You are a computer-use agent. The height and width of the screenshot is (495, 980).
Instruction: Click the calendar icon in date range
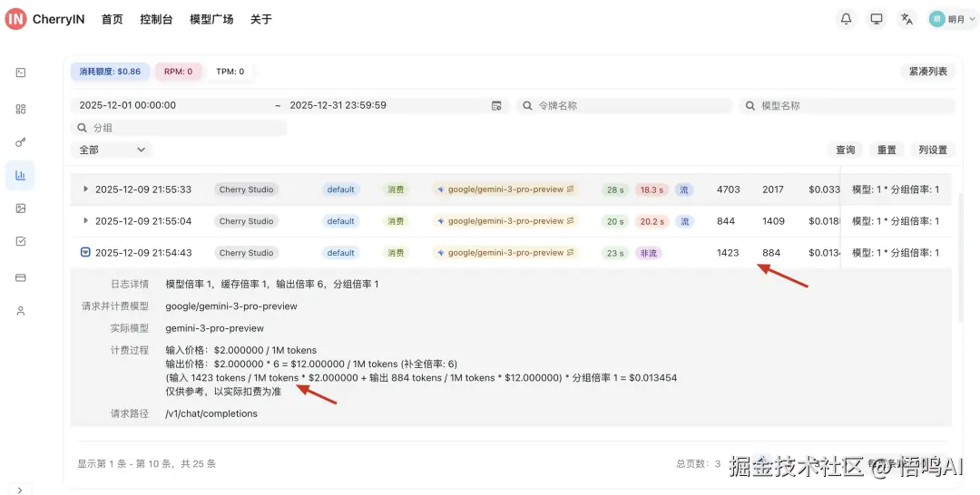(x=496, y=105)
